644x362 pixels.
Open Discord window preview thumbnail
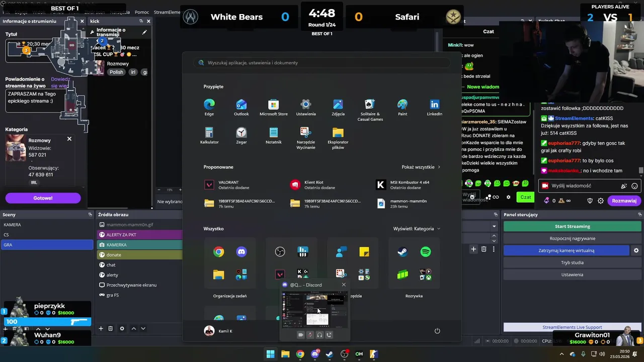[314, 309]
